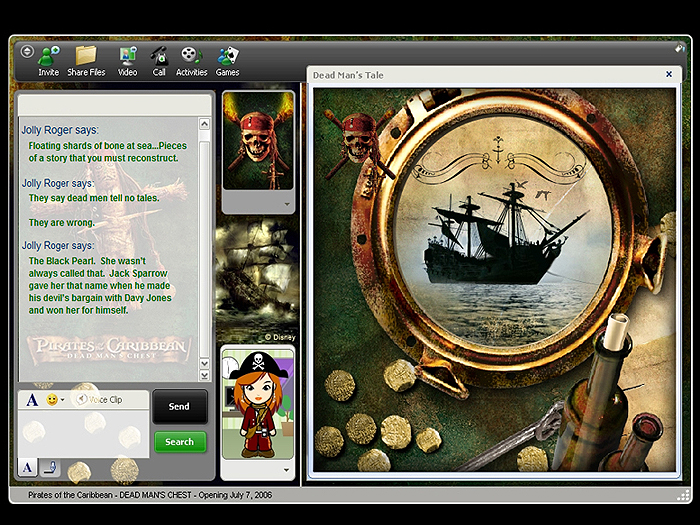Record a Voice Clip
The width and height of the screenshot is (700, 525).
pyautogui.click(x=100, y=400)
